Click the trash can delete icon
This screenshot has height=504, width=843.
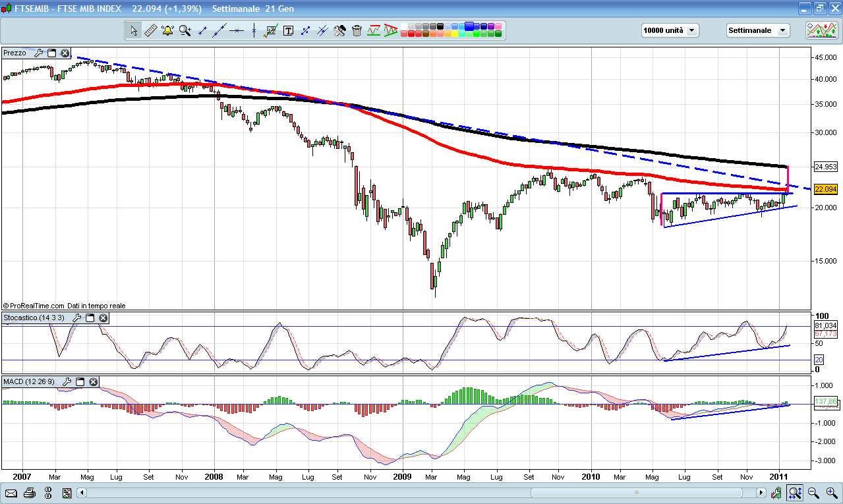point(357,30)
